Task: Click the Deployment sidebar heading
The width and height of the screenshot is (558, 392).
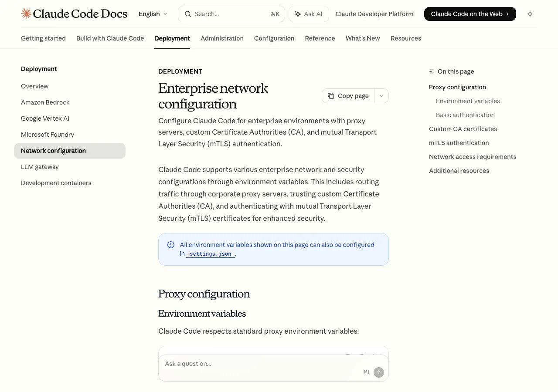Action: coord(39,69)
